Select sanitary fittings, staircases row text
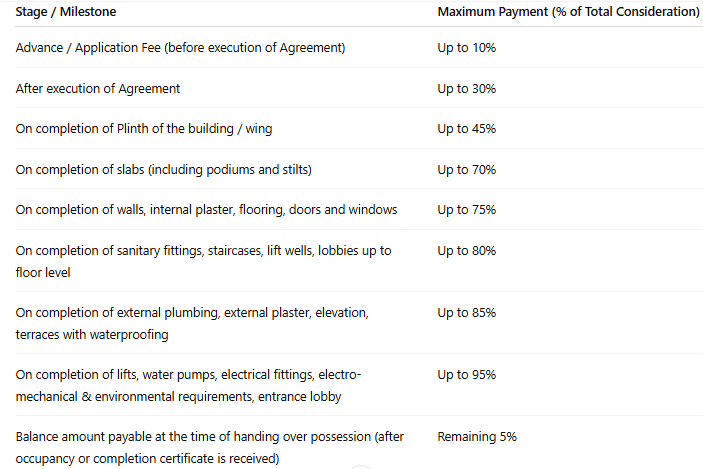 [x=204, y=261]
